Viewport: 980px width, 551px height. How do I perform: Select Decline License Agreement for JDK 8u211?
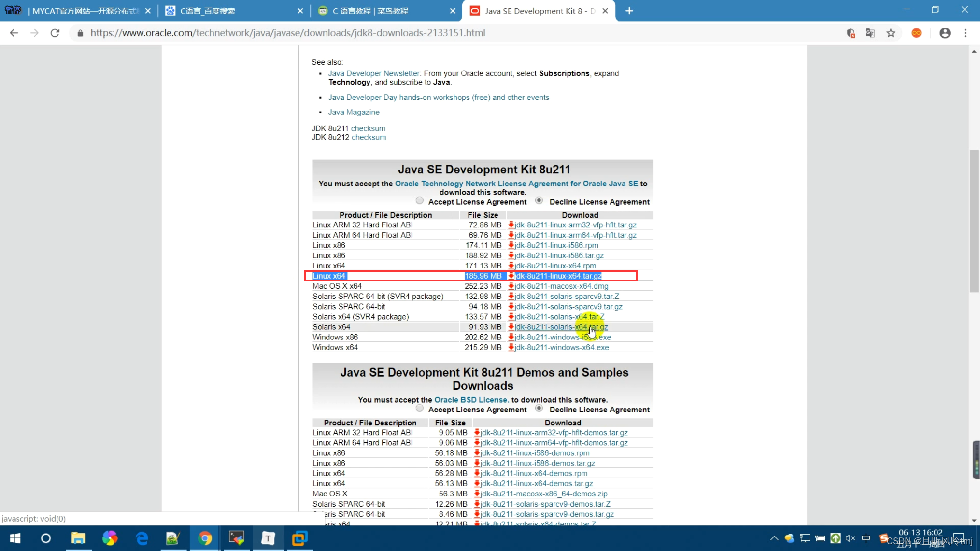pyautogui.click(x=539, y=201)
